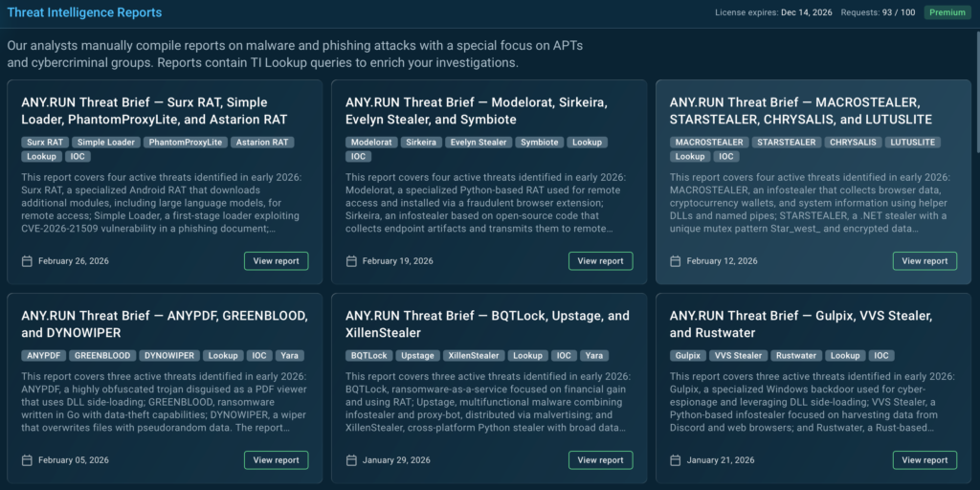Click calendar icon beside February 12, 2026

[x=676, y=261]
